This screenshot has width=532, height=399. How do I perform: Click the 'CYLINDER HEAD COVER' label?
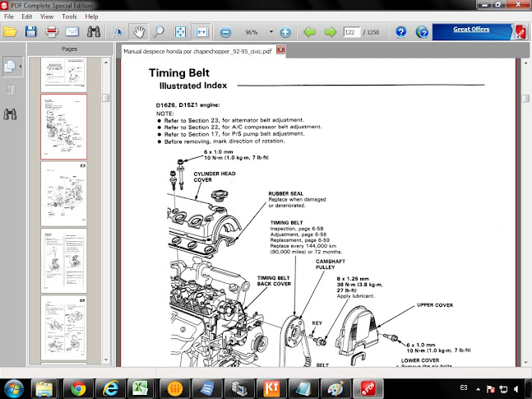[x=215, y=177]
